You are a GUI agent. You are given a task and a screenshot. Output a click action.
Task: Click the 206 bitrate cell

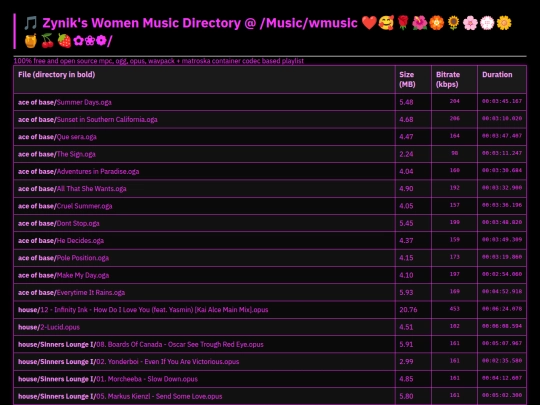point(455,118)
